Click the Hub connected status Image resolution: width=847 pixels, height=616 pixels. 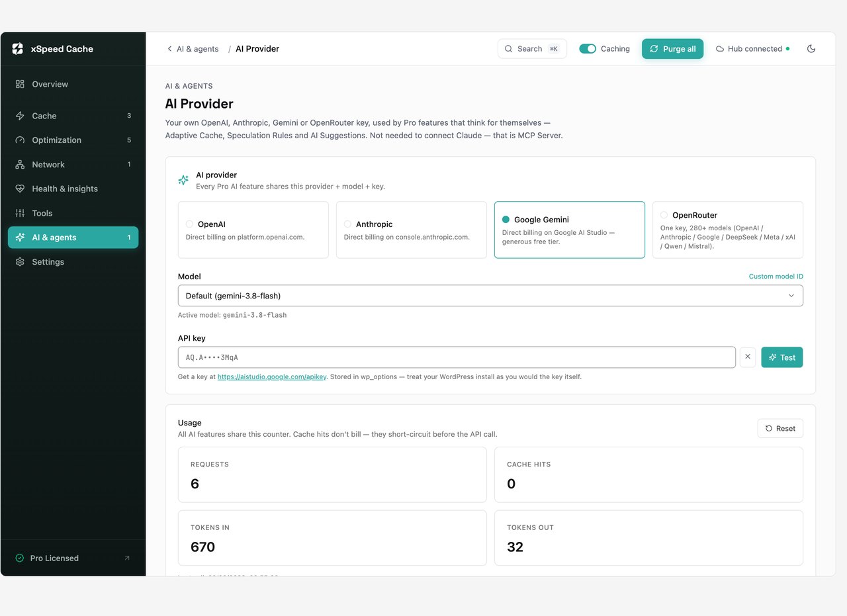coord(752,49)
